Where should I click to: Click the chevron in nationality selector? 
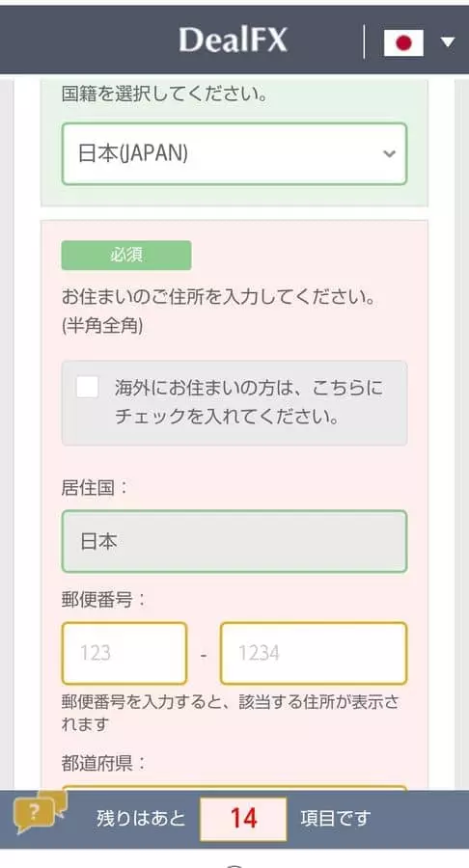coord(389,154)
